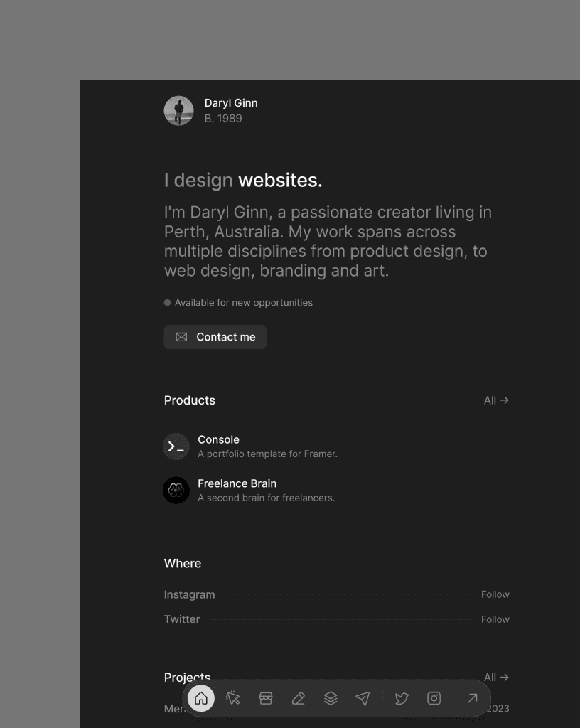Click the Daryl Ginn name text
Image resolution: width=580 pixels, height=728 pixels.
[231, 103]
